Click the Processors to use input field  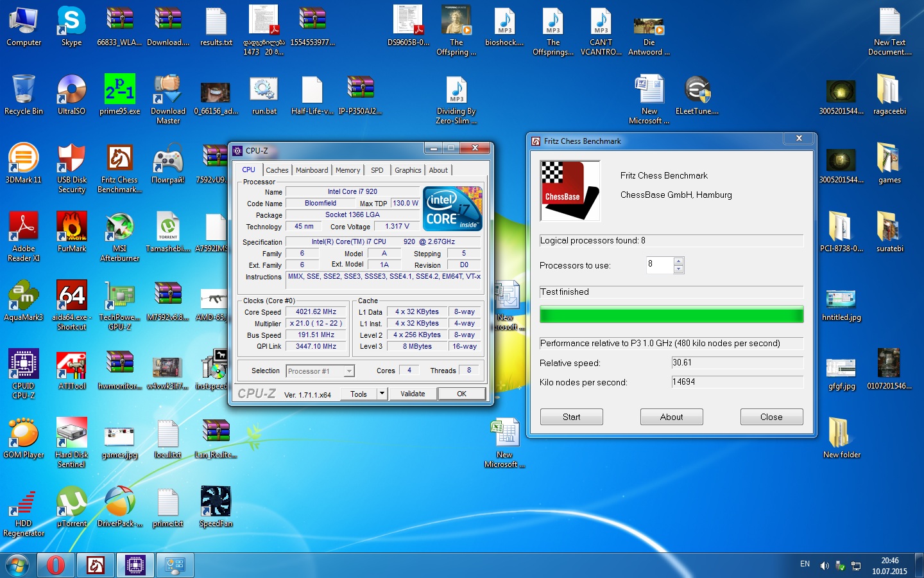660,265
